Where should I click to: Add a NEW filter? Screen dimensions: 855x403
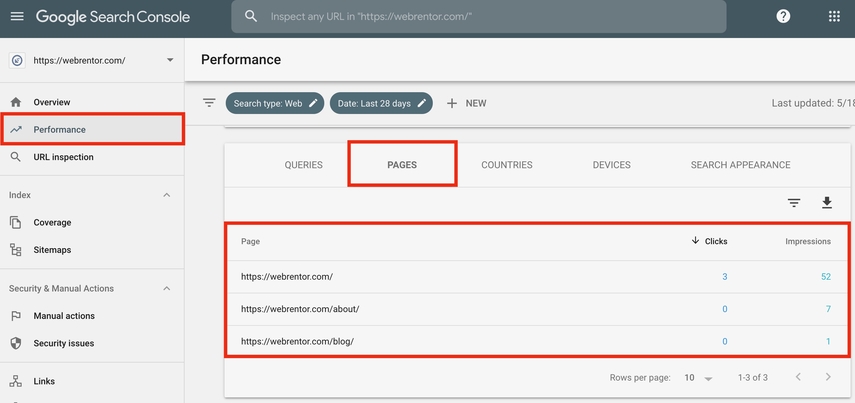point(466,103)
